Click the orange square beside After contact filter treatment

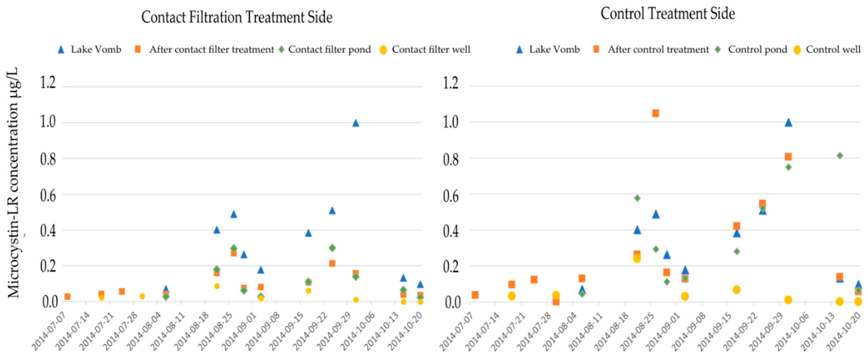point(137,49)
